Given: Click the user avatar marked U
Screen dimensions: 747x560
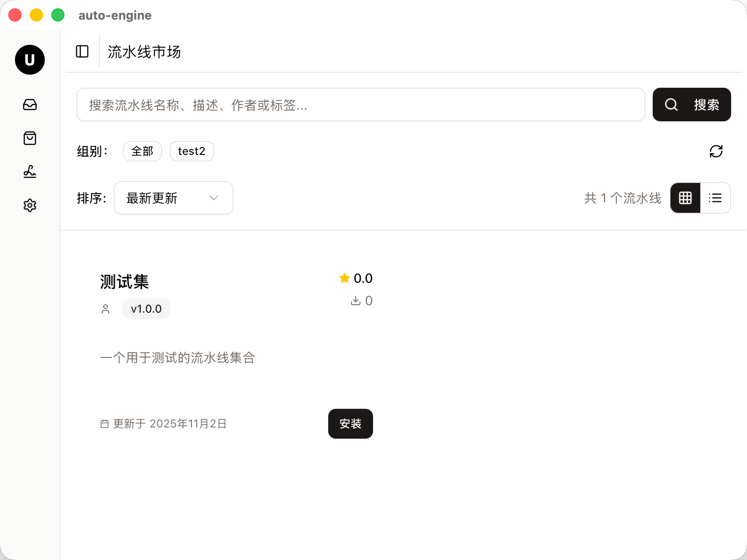Looking at the screenshot, I should pyautogui.click(x=29, y=60).
